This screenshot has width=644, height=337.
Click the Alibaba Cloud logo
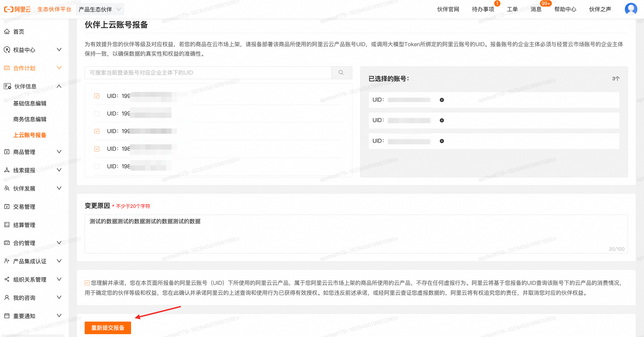pyautogui.click(x=17, y=9)
